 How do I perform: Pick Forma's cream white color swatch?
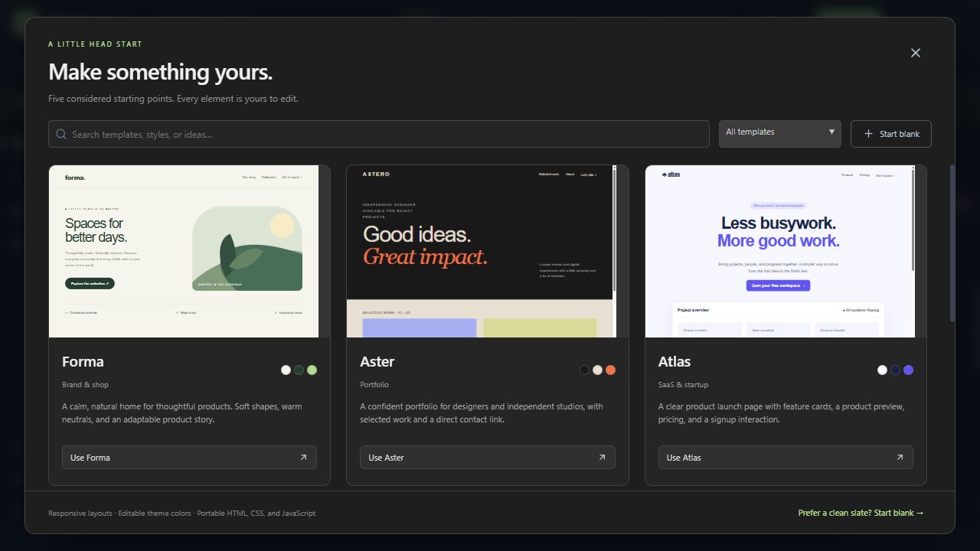click(x=286, y=370)
